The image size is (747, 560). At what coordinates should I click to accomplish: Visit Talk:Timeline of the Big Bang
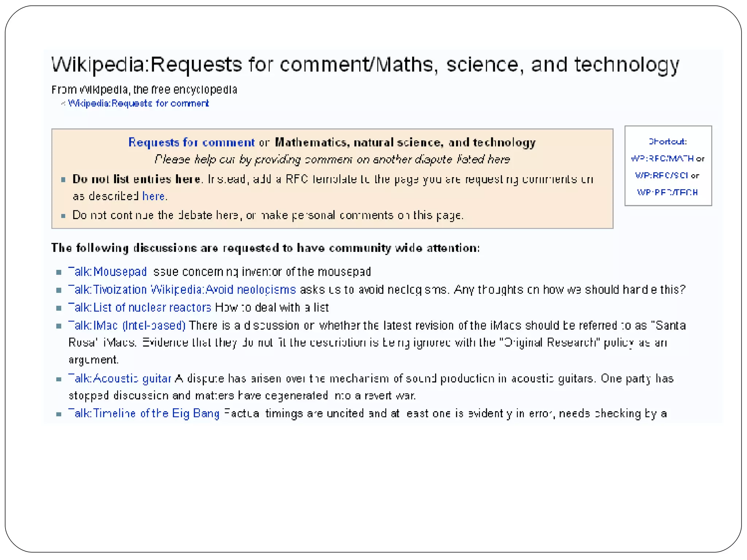click(144, 413)
